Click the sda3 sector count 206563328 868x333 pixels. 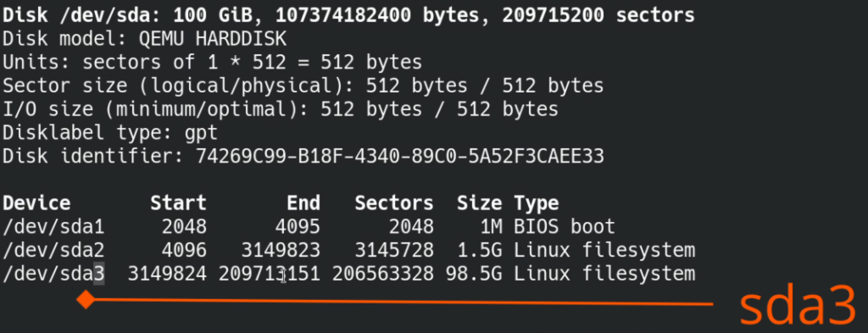click(383, 274)
